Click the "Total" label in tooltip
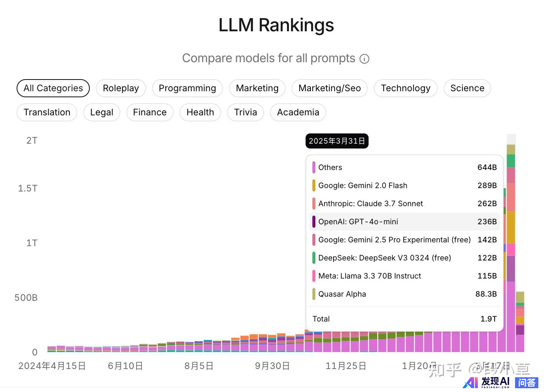 [x=321, y=319]
